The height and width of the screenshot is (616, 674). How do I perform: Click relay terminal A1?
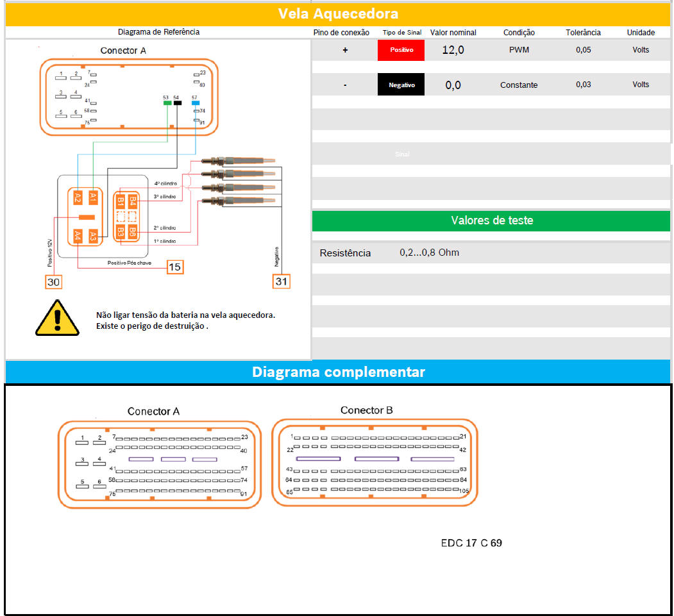(94, 197)
